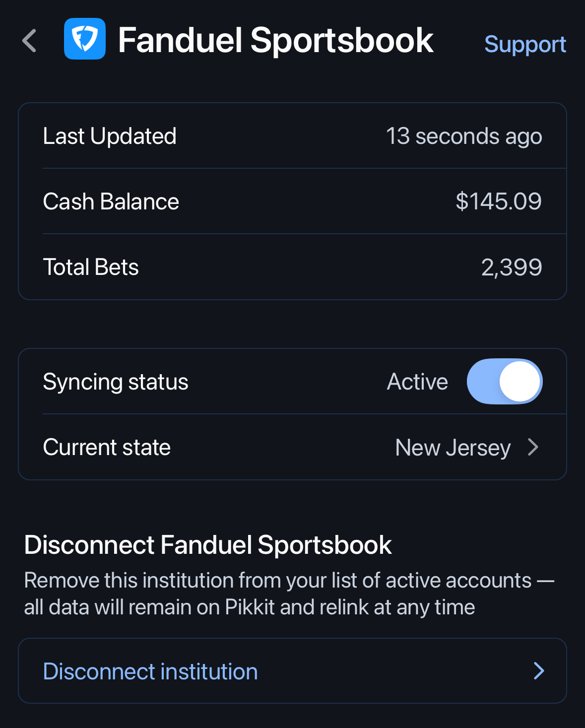
Task: Expand the chevron beside New Jersey
Action: point(533,447)
